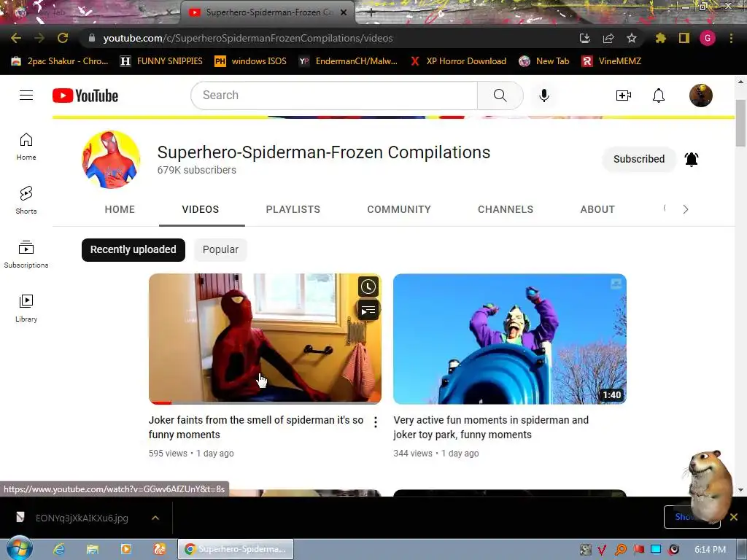Switch to the HOME channel tab
Screen dimensions: 747x560
point(120,209)
